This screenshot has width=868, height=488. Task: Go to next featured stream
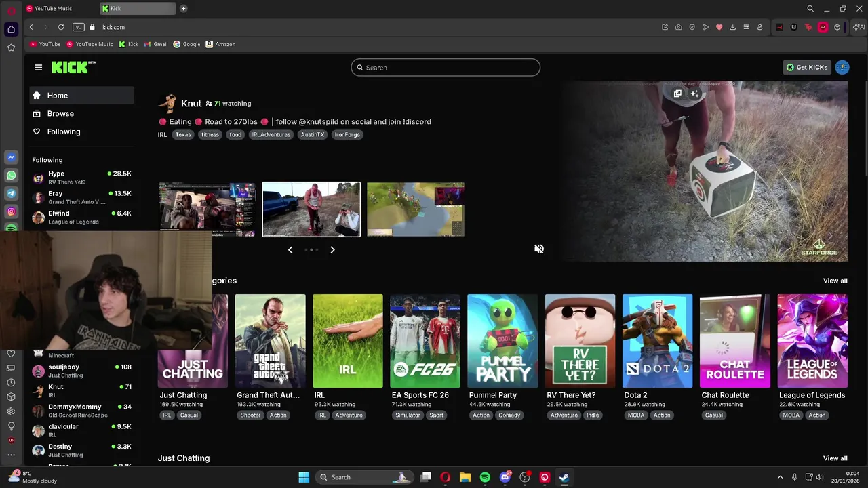(332, 249)
